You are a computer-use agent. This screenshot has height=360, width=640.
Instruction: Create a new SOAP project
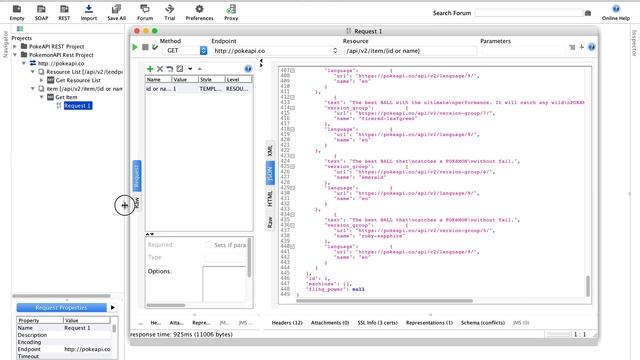click(x=41, y=13)
